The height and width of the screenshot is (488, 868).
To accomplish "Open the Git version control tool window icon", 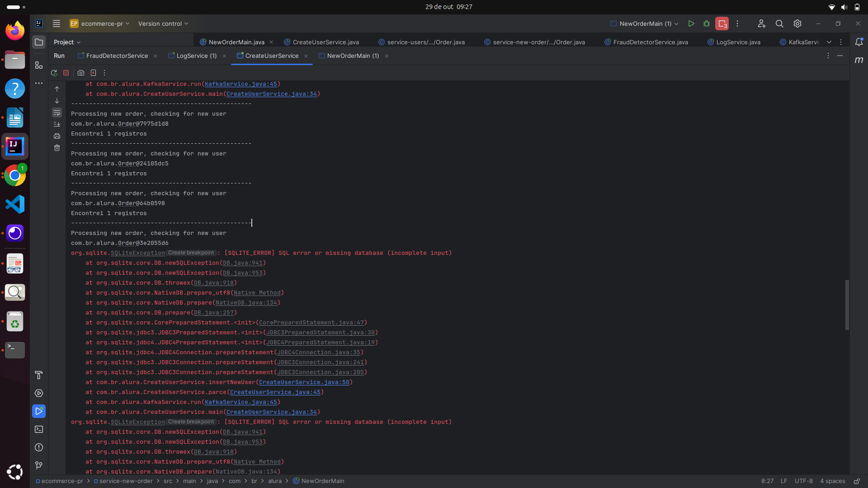I will (39, 465).
